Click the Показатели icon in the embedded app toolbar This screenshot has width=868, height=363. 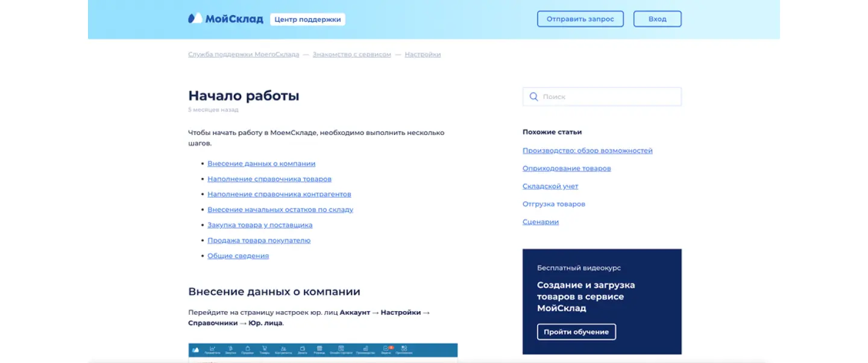click(x=212, y=350)
